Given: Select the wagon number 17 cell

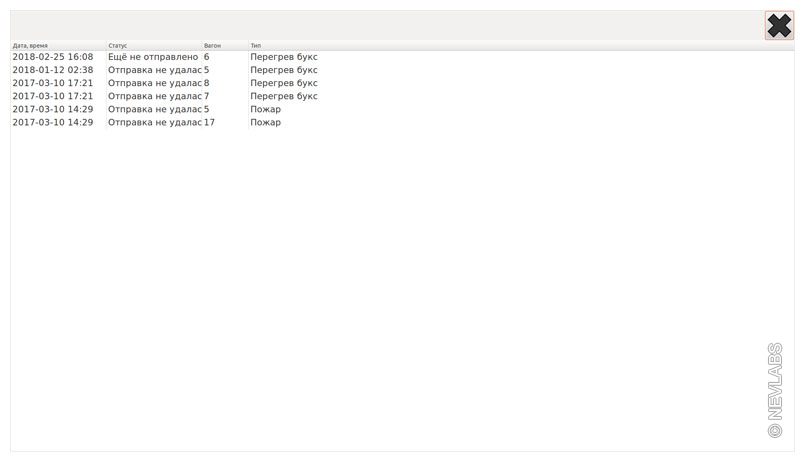Looking at the screenshot, I should [210, 122].
